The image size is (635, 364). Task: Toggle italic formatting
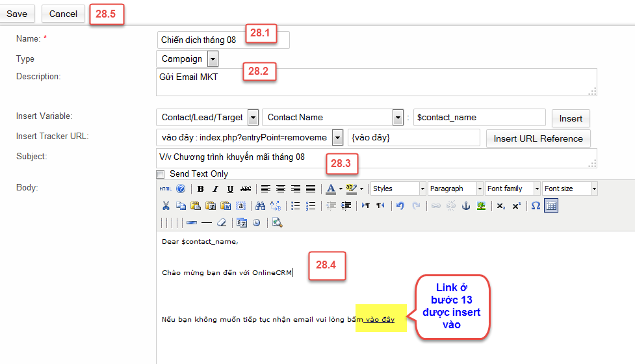[215, 188]
